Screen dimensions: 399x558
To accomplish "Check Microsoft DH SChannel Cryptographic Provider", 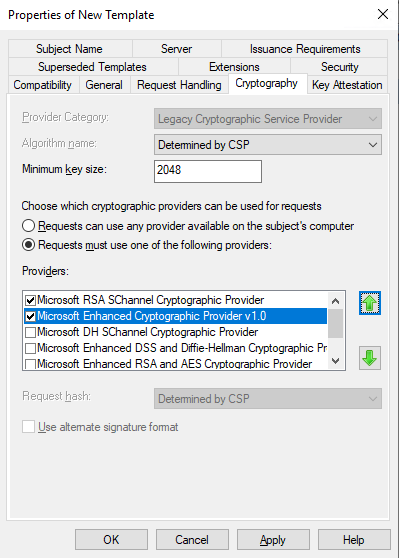I will 31,332.
